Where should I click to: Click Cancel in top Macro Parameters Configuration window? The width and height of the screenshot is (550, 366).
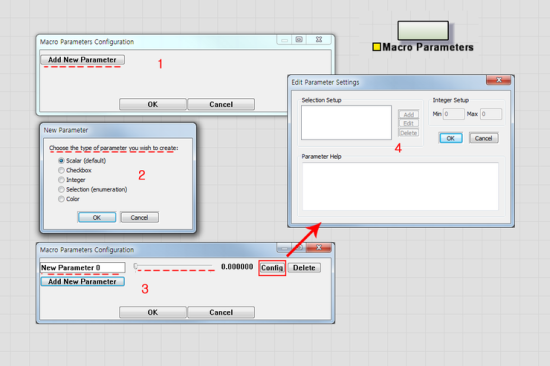click(221, 104)
